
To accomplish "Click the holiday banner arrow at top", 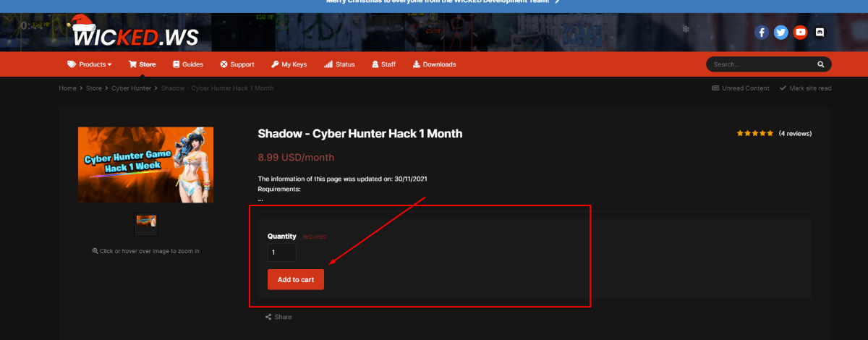I will pyautogui.click(x=557, y=2).
